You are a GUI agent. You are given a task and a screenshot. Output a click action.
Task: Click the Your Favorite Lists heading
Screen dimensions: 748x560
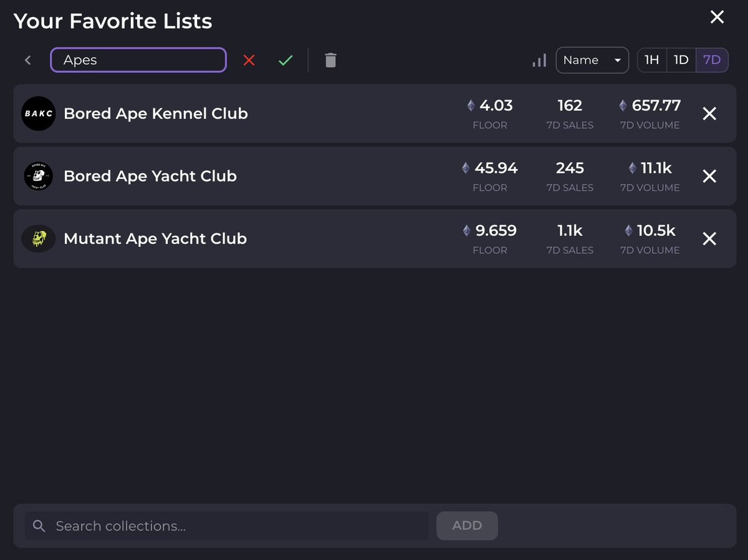(113, 21)
